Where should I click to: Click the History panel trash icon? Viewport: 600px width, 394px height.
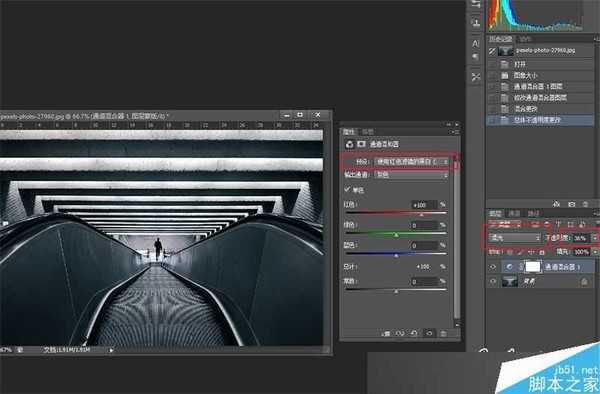tap(585, 205)
